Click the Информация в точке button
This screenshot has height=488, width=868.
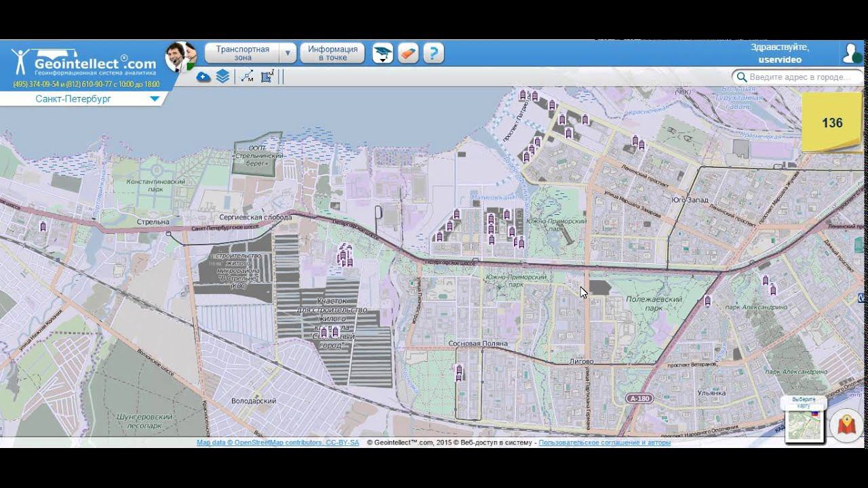pyautogui.click(x=332, y=53)
